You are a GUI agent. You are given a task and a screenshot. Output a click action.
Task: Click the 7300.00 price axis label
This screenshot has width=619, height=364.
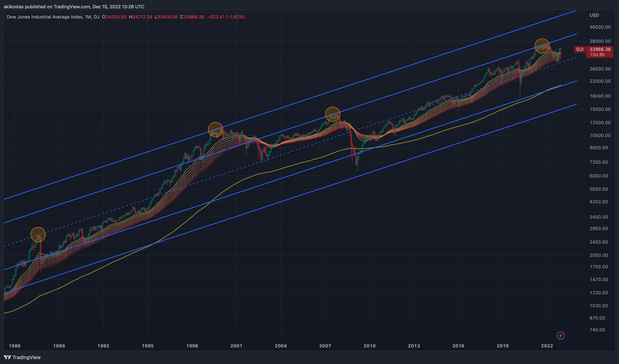tap(599, 162)
